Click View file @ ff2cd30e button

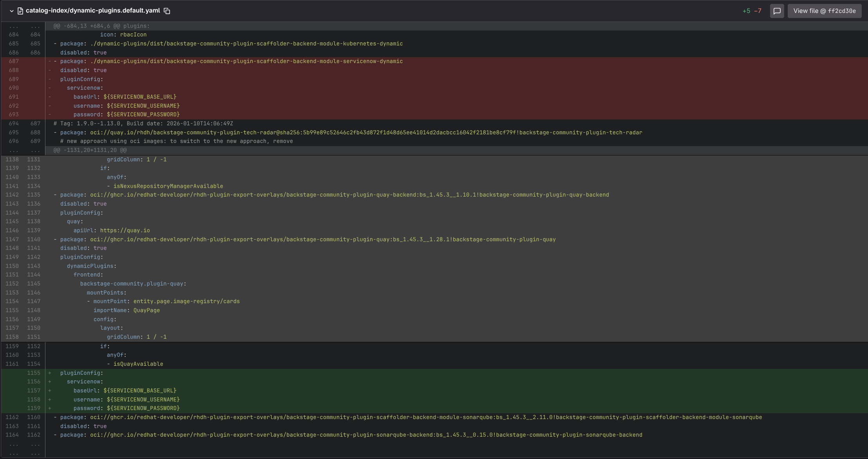(824, 11)
